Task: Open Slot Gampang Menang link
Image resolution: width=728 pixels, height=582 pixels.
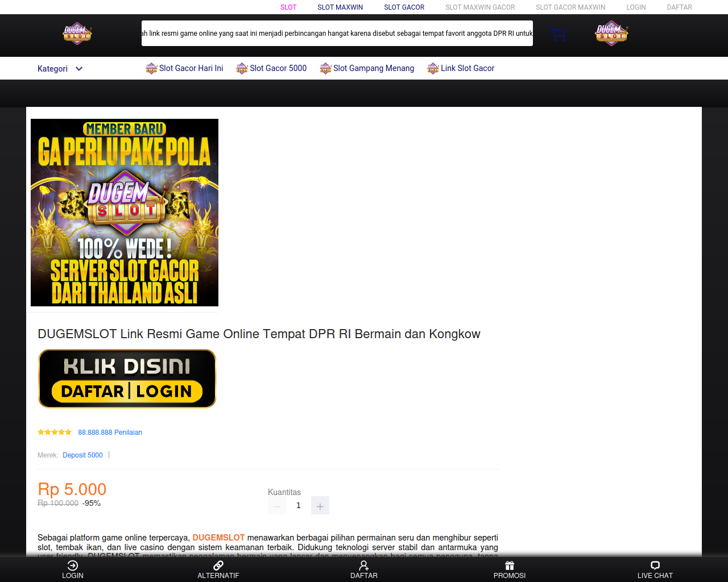Action: tap(374, 68)
